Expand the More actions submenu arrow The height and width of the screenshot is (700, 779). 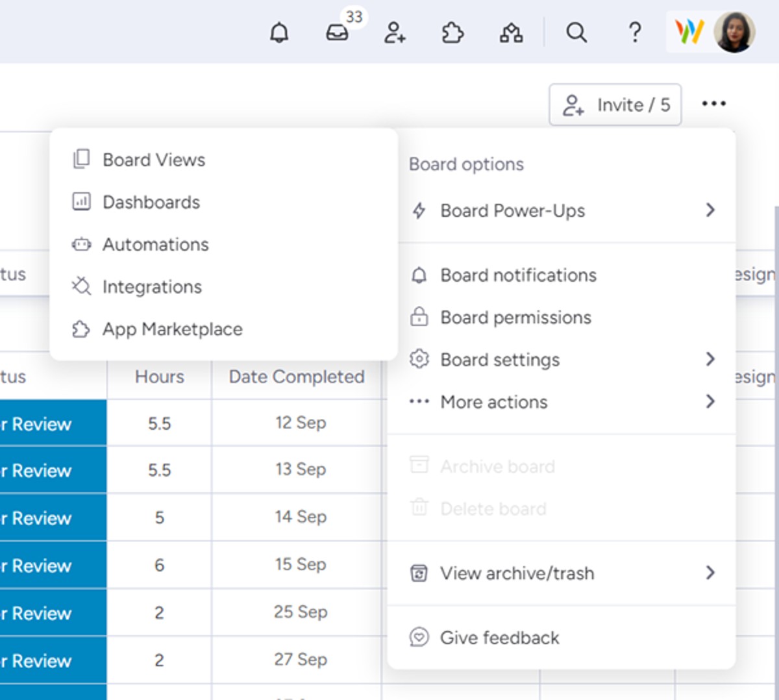pyautogui.click(x=710, y=401)
